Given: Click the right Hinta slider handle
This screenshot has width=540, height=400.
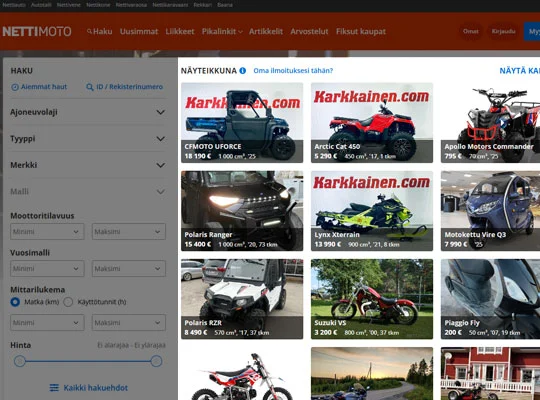Looking at the screenshot, I should click(156, 361).
